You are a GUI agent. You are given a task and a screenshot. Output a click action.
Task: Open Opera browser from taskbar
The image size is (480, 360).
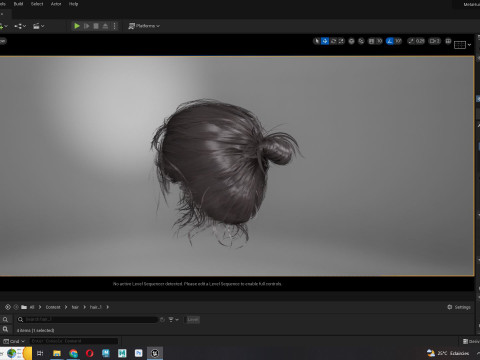[90, 353]
